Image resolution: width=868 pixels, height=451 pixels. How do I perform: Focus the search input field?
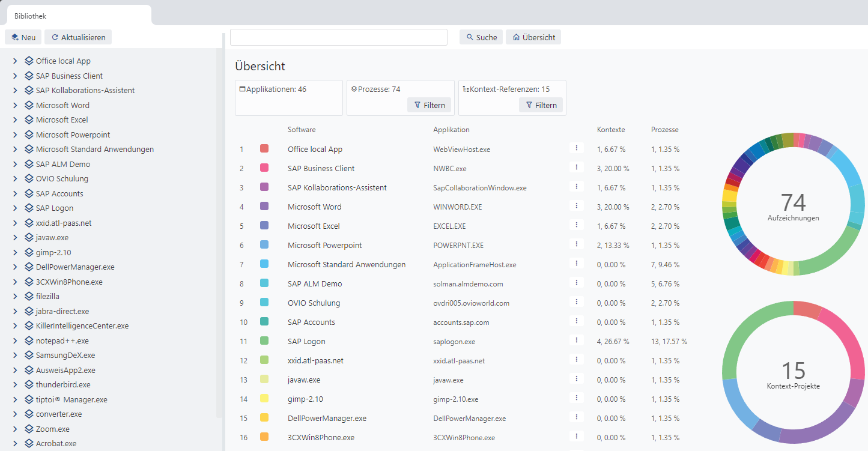(x=339, y=37)
